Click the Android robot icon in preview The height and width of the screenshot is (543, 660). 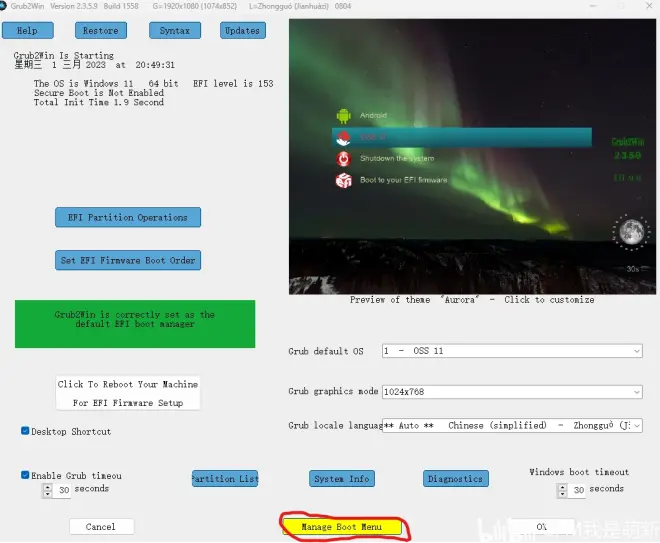343,116
